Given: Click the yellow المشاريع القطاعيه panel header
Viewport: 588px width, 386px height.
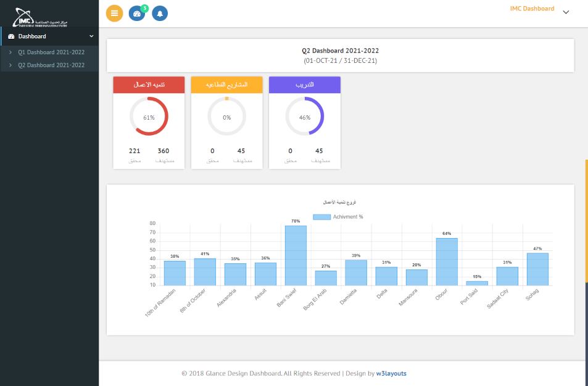Looking at the screenshot, I should (x=226, y=84).
